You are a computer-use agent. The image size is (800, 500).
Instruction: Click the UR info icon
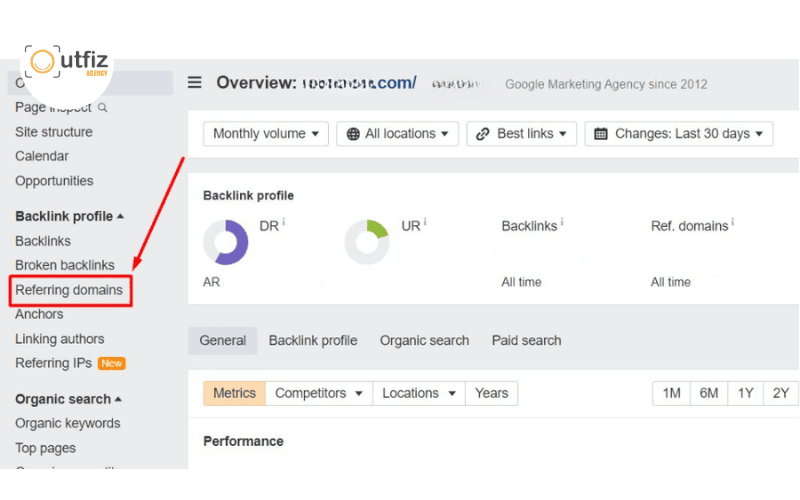tap(425, 222)
